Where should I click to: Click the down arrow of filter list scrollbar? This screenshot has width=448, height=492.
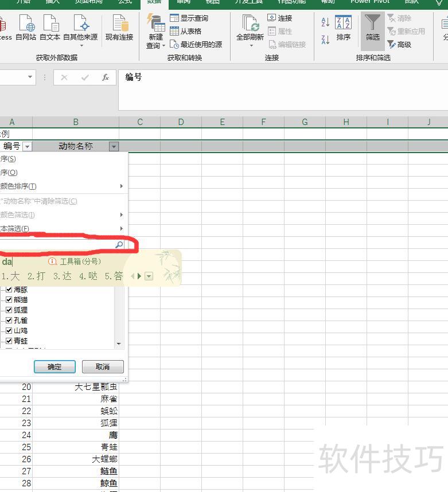click(x=119, y=344)
